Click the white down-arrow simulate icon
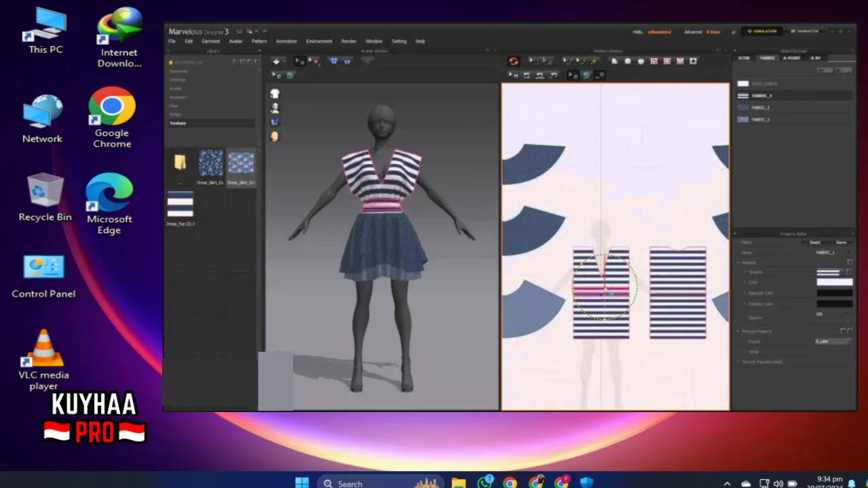Viewport: 868px width, 488px height. tap(277, 61)
